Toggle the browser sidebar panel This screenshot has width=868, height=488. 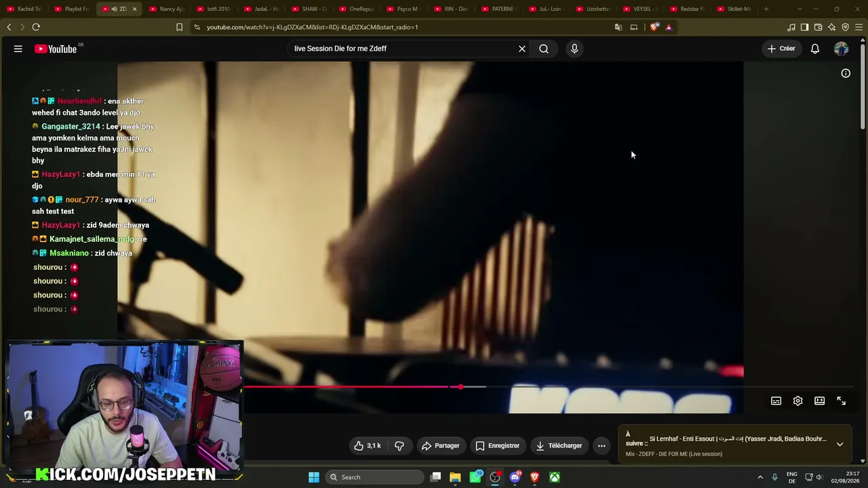(805, 27)
